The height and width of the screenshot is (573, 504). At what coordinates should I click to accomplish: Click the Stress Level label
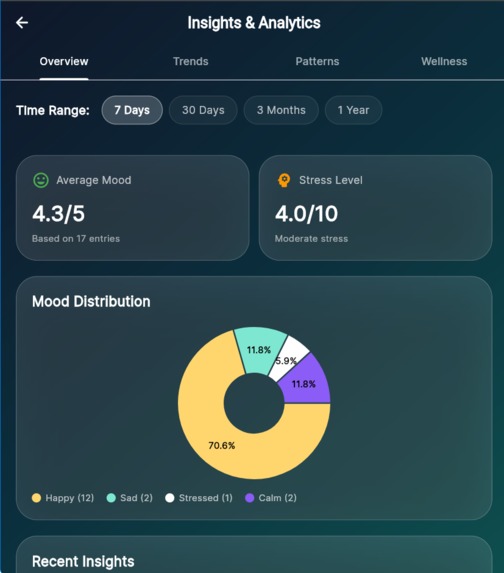pyautogui.click(x=331, y=180)
